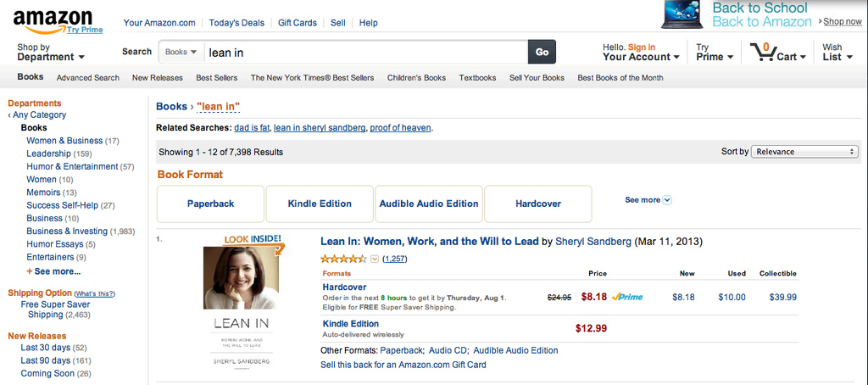
Task: Open Textbooks section
Action: click(477, 77)
